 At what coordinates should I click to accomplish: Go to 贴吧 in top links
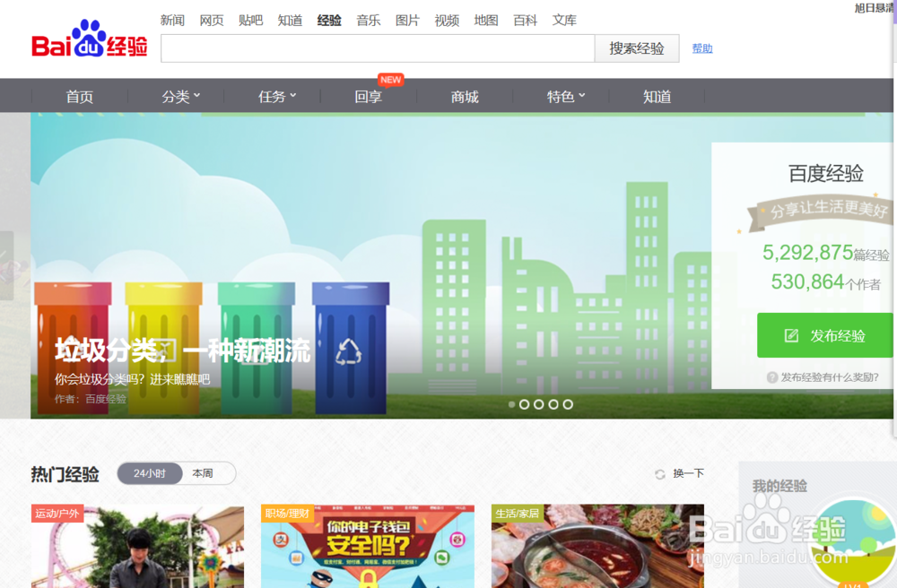[250, 21]
